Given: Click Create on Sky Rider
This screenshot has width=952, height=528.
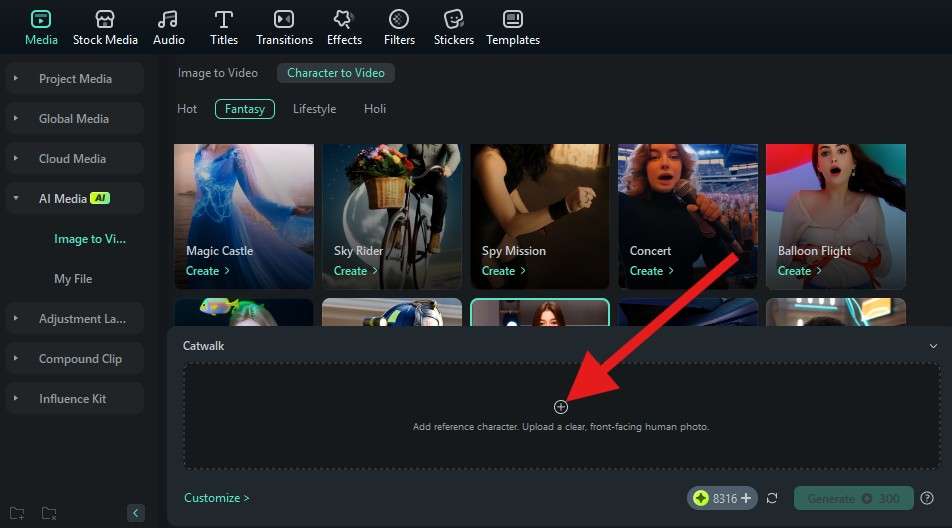Looking at the screenshot, I should tap(356, 271).
